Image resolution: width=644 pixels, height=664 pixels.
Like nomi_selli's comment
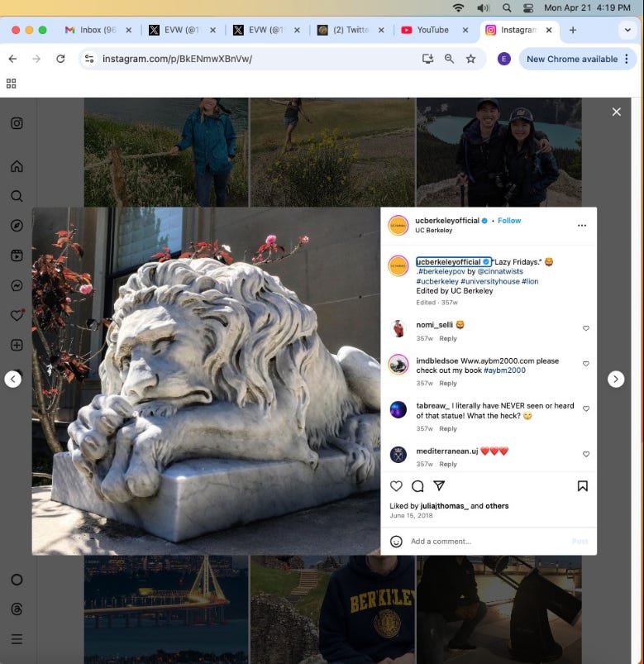[586, 328]
